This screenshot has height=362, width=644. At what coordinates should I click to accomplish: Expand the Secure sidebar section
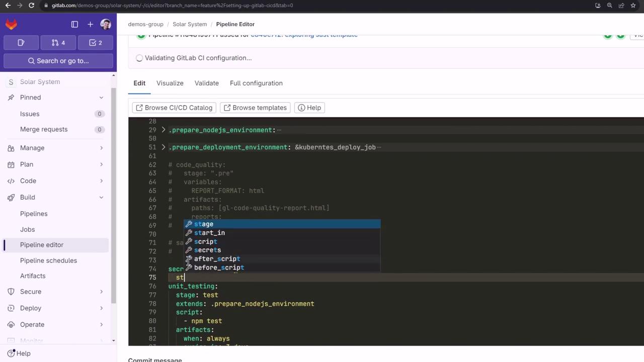101,292
